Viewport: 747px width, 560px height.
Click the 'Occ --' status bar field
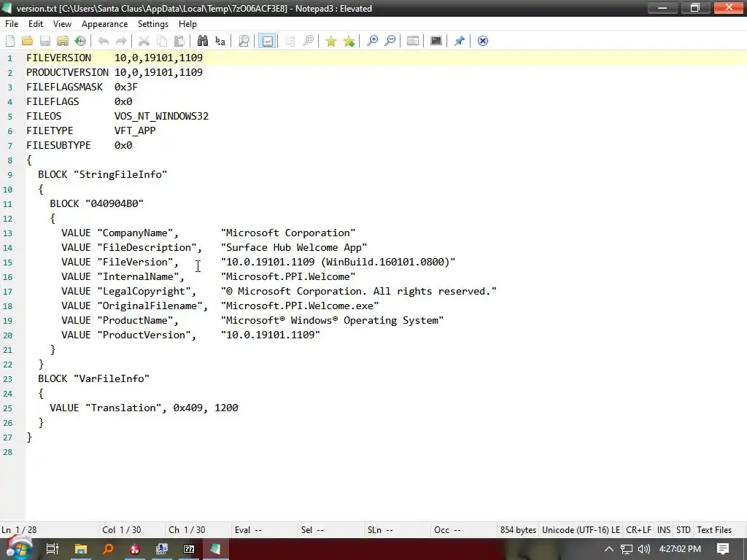tap(463, 530)
